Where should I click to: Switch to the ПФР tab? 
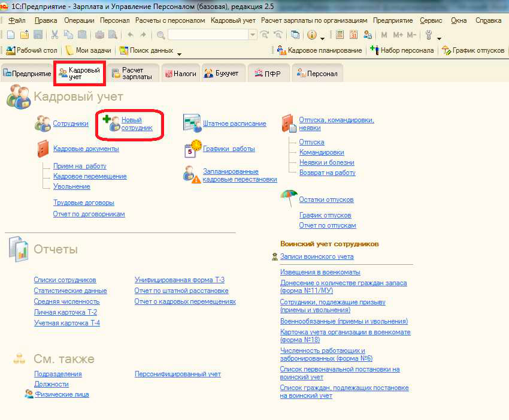coord(268,74)
